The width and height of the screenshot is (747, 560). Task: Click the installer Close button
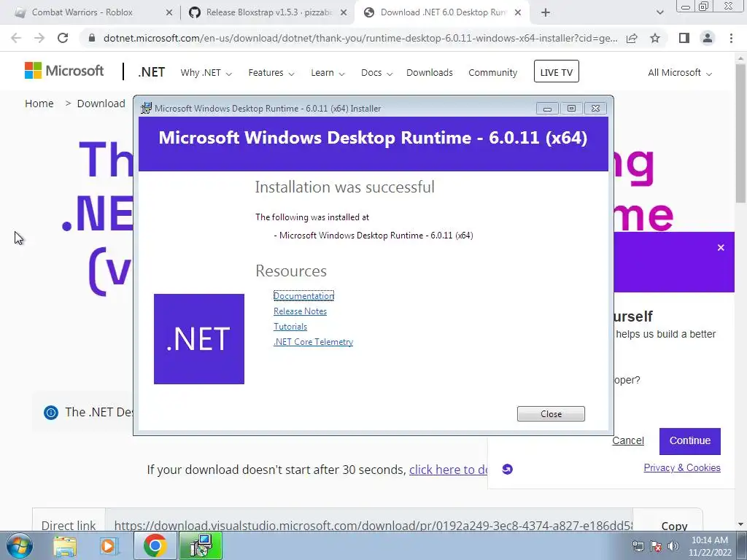coord(551,414)
